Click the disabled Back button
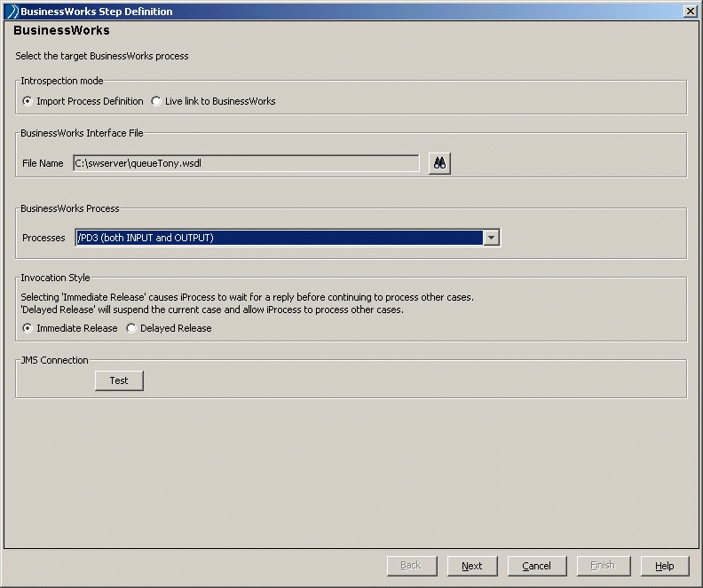The image size is (703, 588). pyautogui.click(x=412, y=566)
